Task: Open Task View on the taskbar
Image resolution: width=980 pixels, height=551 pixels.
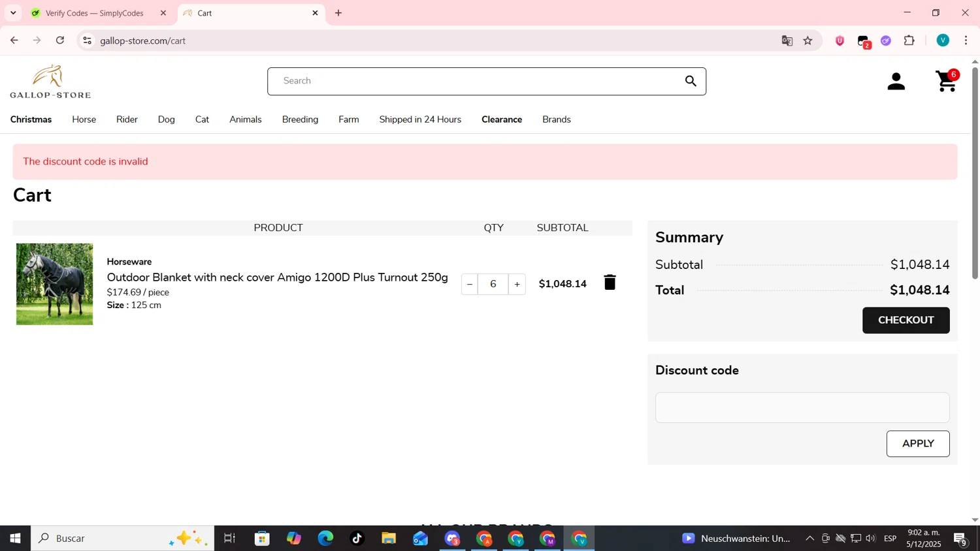Action: [x=229, y=539]
